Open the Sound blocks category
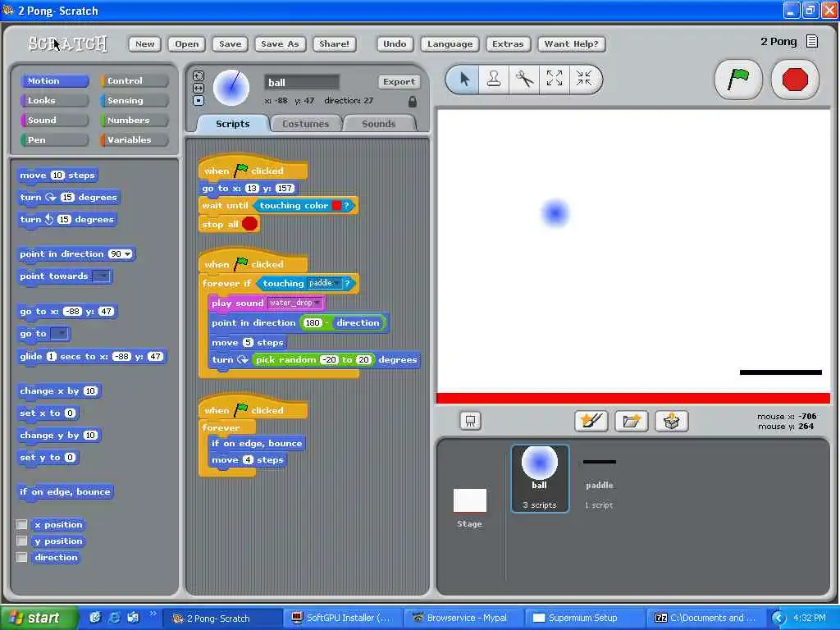This screenshot has width=840, height=630. (54, 120)
